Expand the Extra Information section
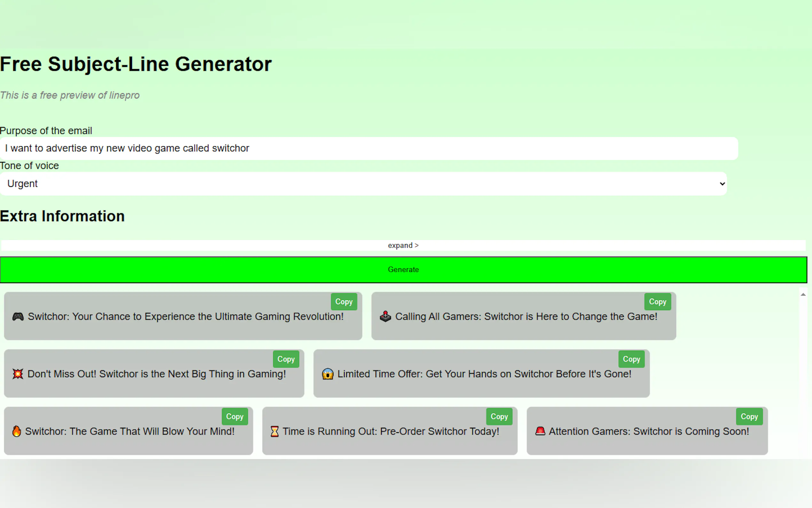The image size is (812, 508). pyautogui.click(x=403, y=246)
